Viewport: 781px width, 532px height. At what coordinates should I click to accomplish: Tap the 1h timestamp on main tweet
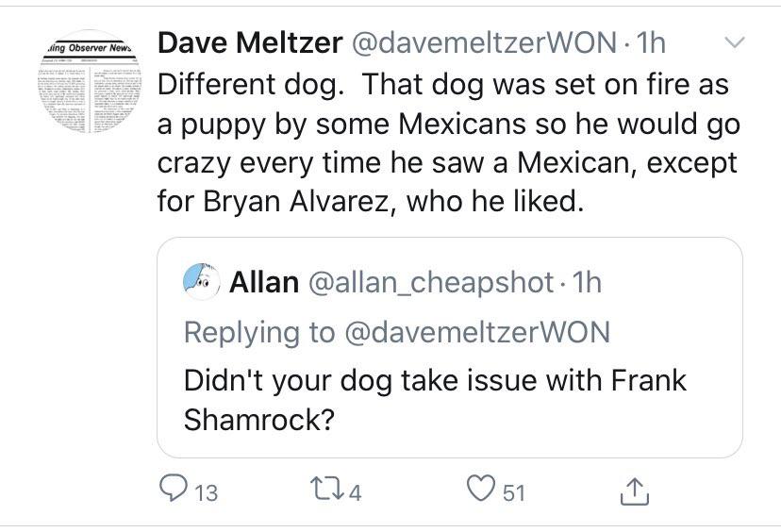coord(651,42)
